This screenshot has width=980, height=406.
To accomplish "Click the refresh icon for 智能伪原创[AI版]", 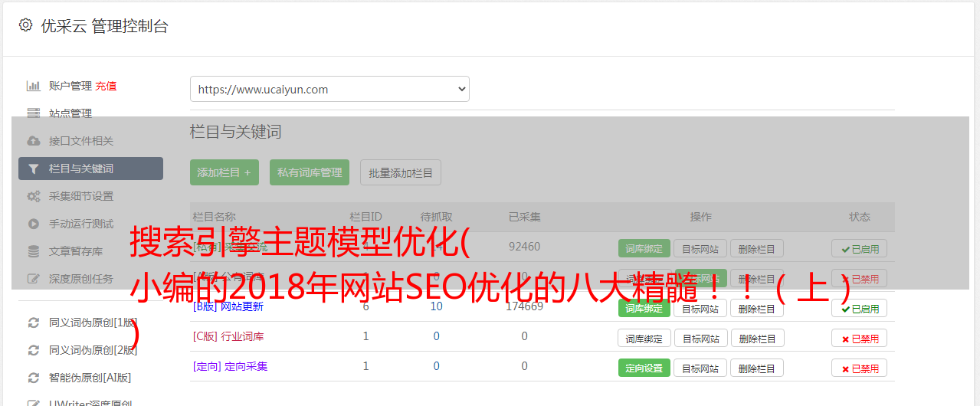I will click(33, 378).
